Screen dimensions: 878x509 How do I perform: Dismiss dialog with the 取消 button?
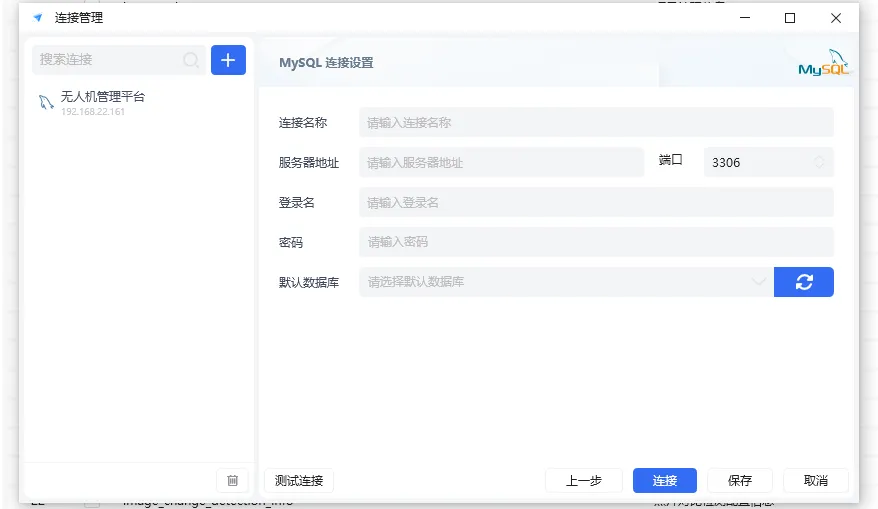point(815,480)
